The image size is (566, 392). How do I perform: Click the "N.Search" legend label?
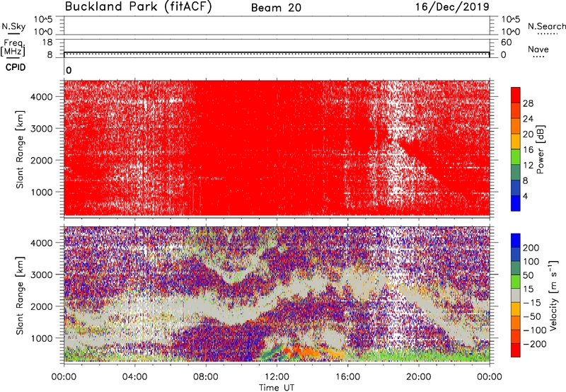546,26
